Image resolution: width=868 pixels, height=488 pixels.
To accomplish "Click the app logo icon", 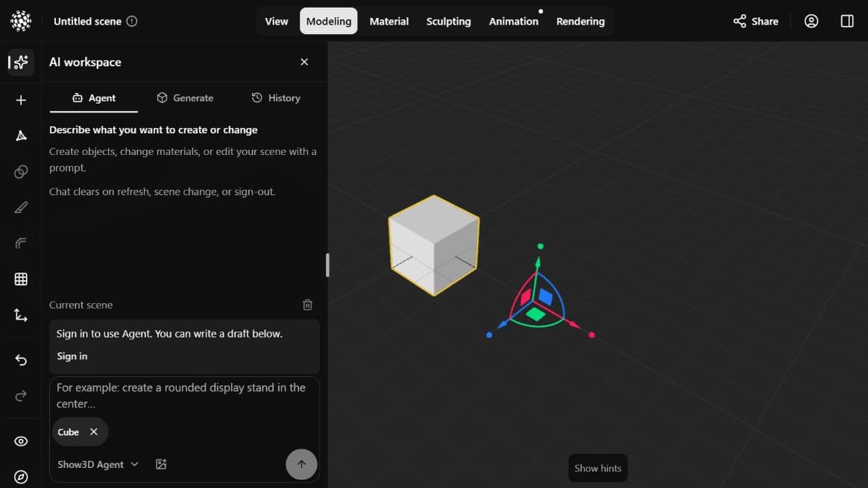I will point(20,20).
